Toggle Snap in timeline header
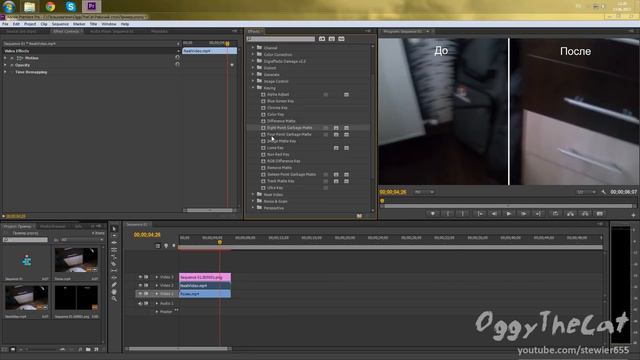 pyautogui.click(x=158, y=246)
